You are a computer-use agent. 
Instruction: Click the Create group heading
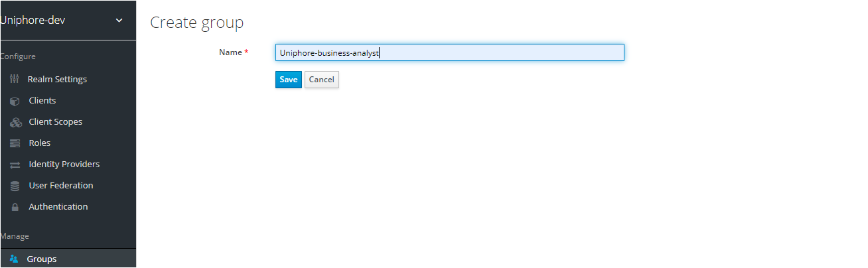click(197, 23)
